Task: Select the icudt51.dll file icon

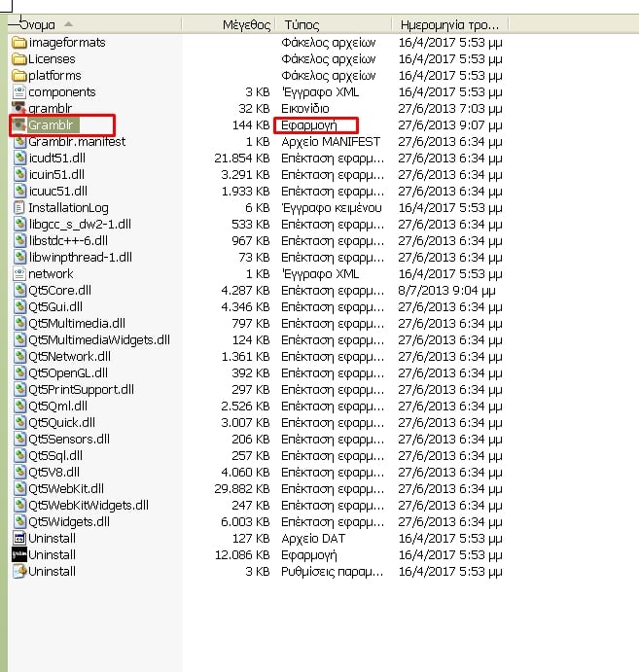Action: tap(19, 159)
